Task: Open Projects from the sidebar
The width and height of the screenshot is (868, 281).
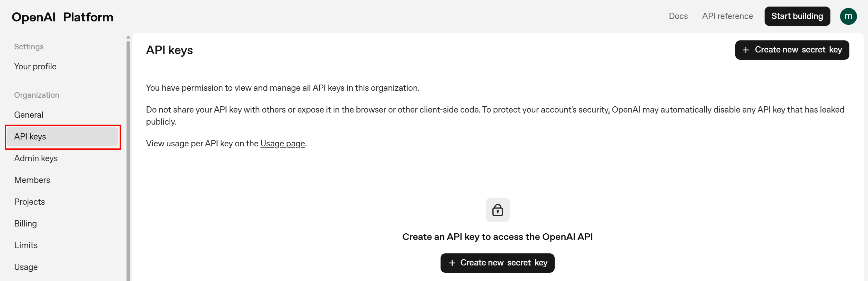Action: 29,202
